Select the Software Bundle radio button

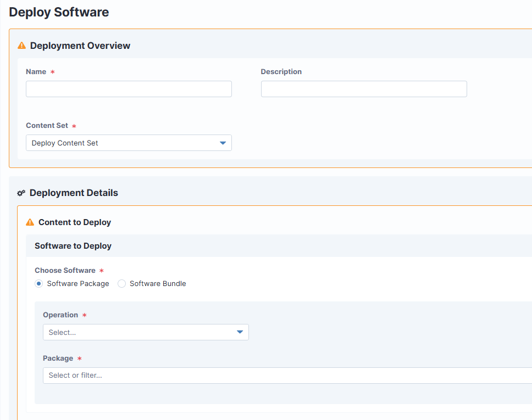[121, 284]
